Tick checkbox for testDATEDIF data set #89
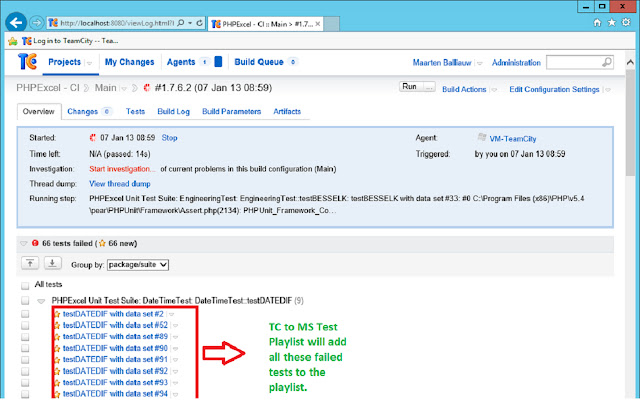 pyautogui.click(x=25, y=337)
